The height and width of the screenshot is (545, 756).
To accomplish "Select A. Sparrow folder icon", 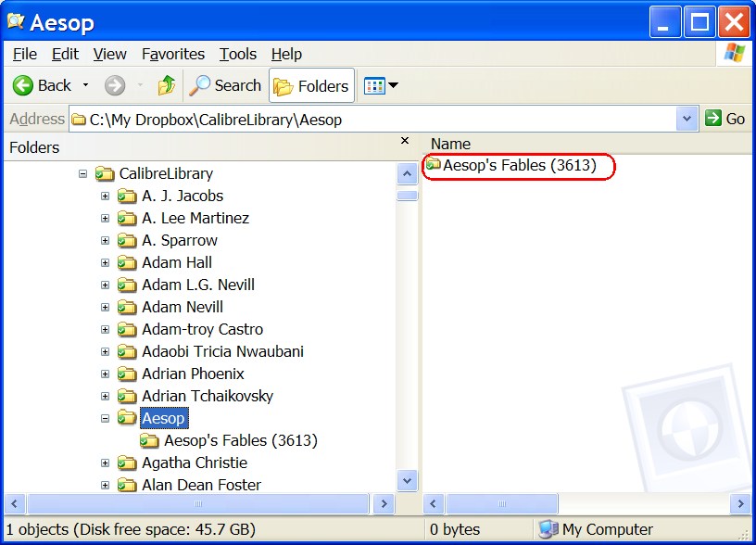I will [x=127, y=240].
